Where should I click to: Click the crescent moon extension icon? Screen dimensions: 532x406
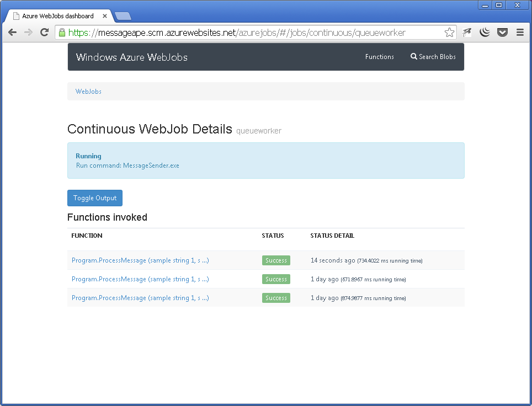pyautogui.click(x=485, y=33)
